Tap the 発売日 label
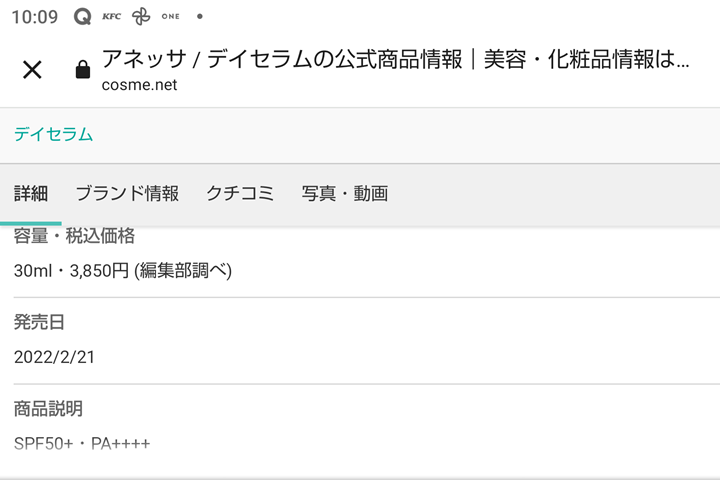 (x=39, y=323)
